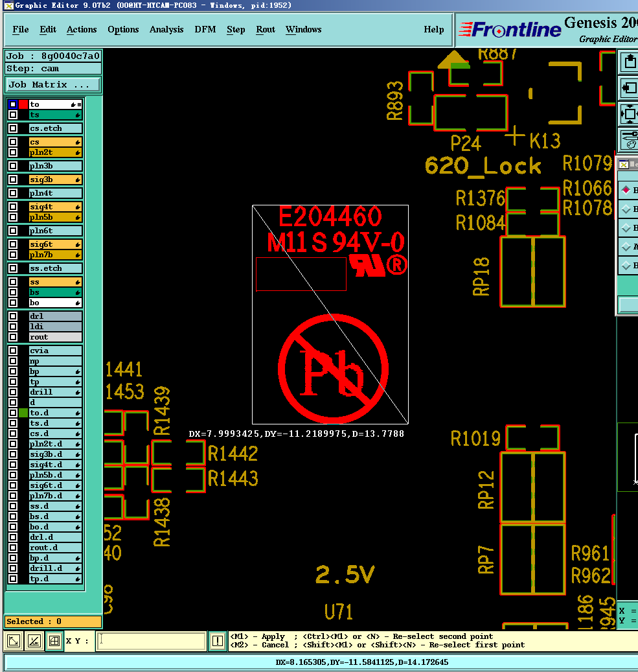The image size is (638, 672).
Task: Open the File menu
Action: tap(21, 30)
